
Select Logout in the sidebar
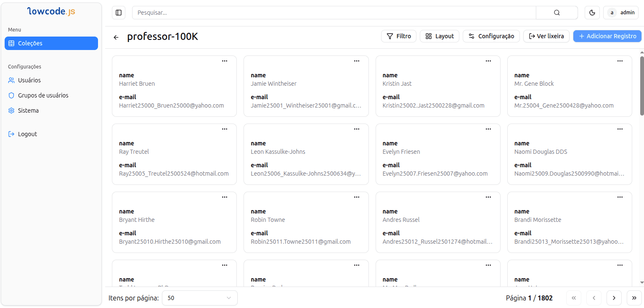click(x=27, y=134)
